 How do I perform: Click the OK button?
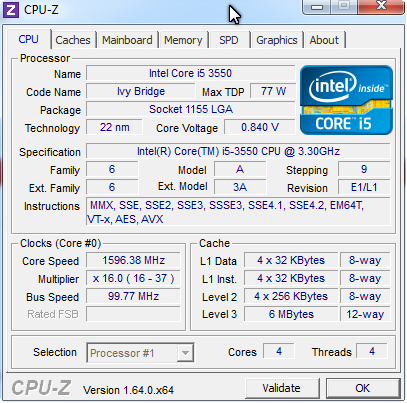coord(363,388)
